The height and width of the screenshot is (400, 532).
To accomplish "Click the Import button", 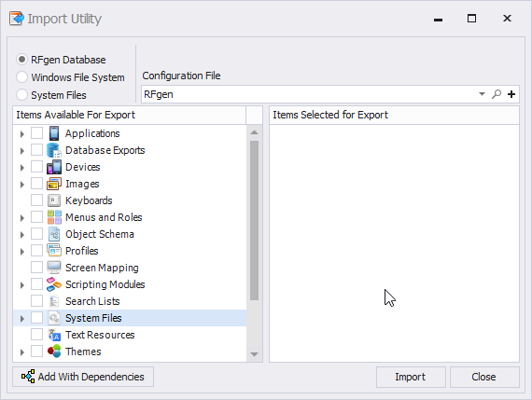I will pos(411,377).
